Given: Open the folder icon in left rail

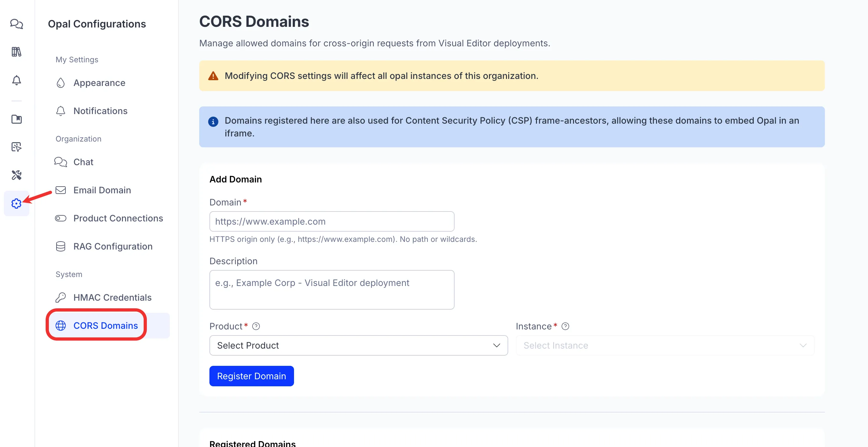Looking at the screenshot, I should [17, 119].
